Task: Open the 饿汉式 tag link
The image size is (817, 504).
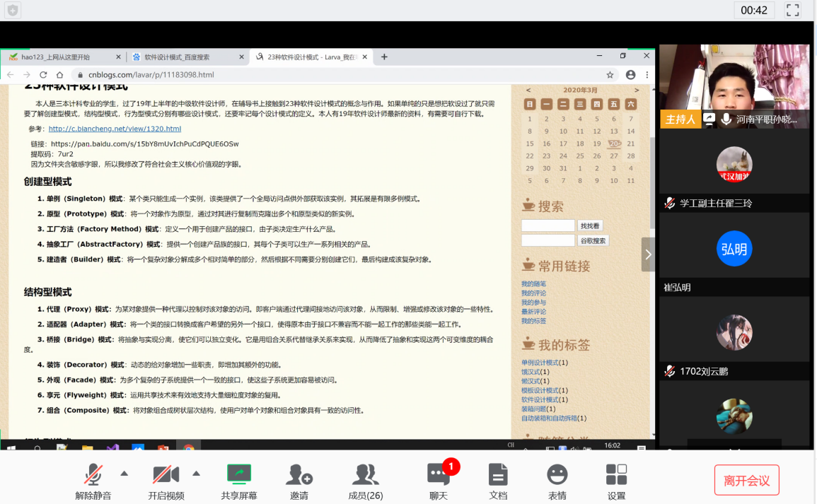Action: pos(531,373)
